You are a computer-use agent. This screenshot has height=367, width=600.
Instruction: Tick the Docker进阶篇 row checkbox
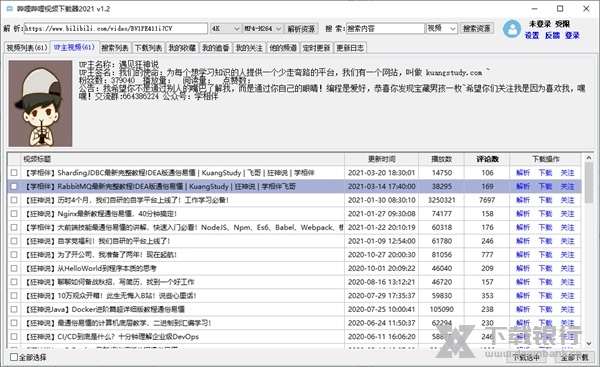pos(14,309)
